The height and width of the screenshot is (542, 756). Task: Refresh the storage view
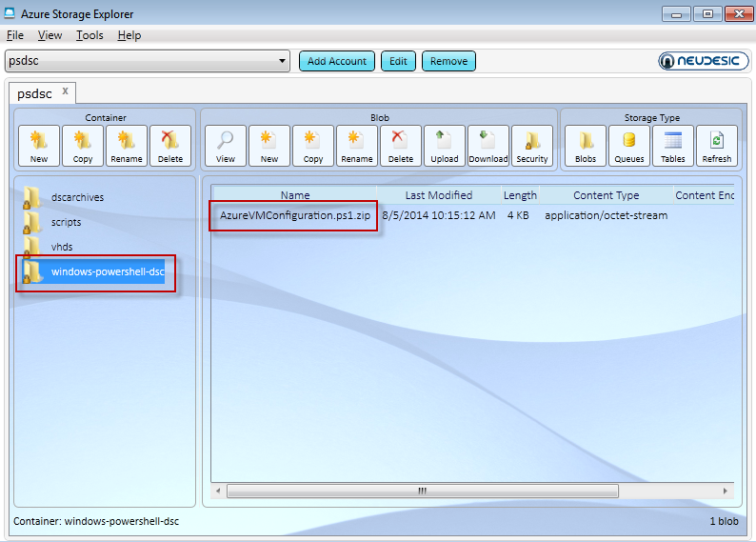pyautogui.click(x=717, y=146)
